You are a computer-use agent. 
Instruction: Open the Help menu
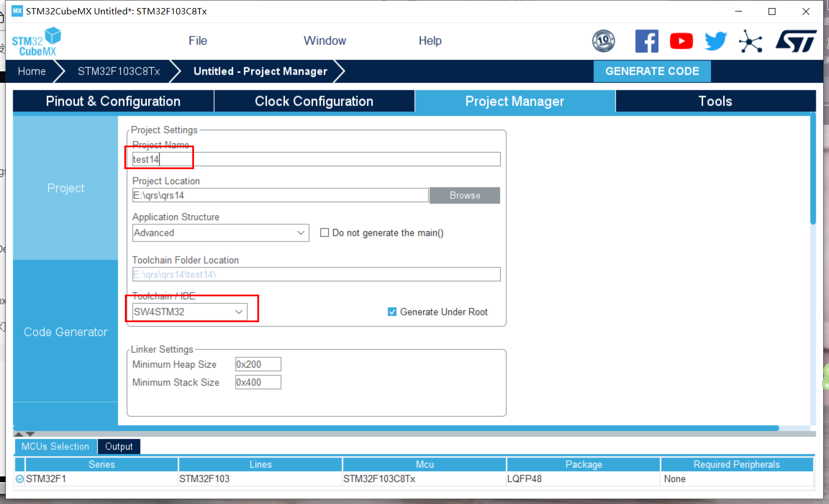(430, 41)
